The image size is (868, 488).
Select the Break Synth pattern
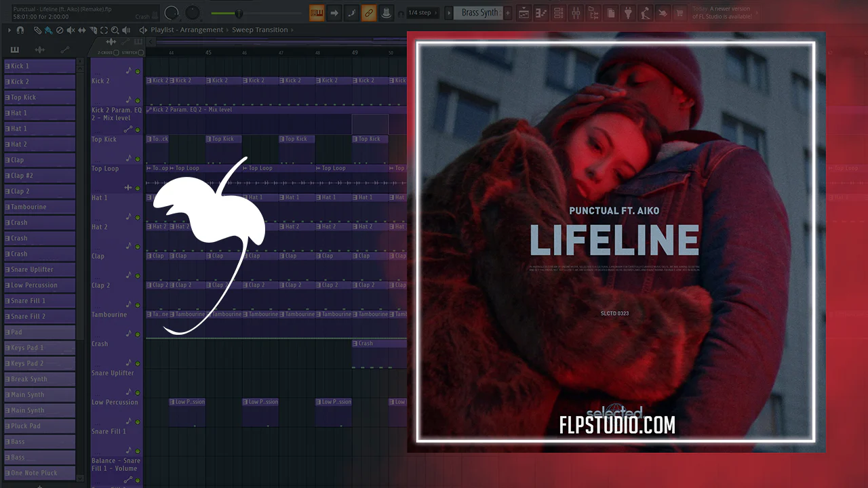(39, 379)
